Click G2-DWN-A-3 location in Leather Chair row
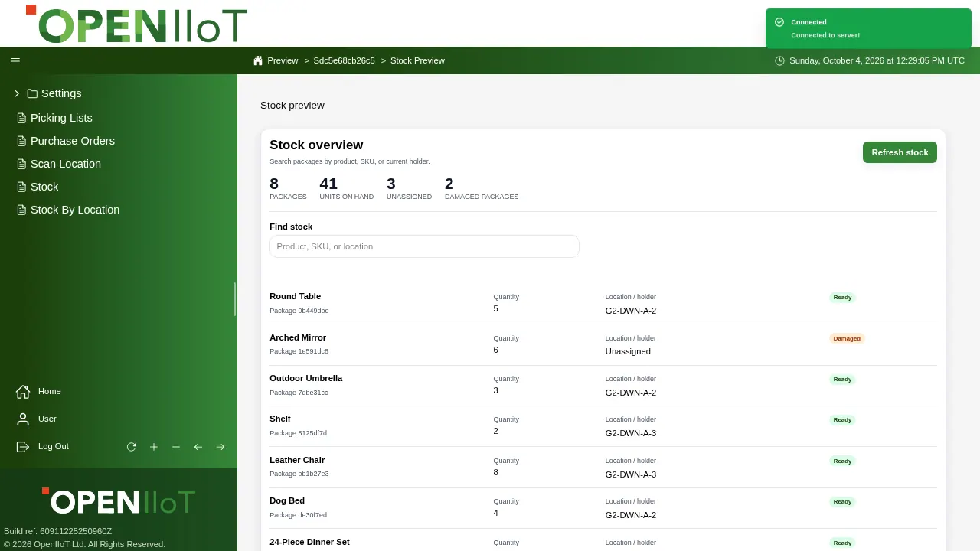The width and height of the screenshot is (980, 551). coord(631,474)
